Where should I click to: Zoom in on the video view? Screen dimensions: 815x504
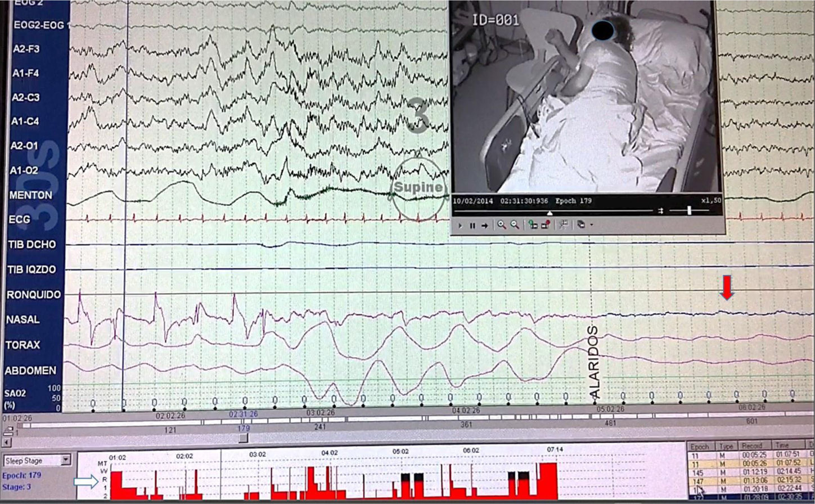tap(501, 225)
